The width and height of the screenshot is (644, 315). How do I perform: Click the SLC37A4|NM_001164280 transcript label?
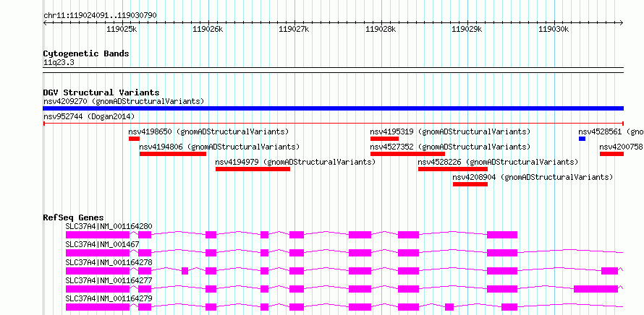coord(109,226)
